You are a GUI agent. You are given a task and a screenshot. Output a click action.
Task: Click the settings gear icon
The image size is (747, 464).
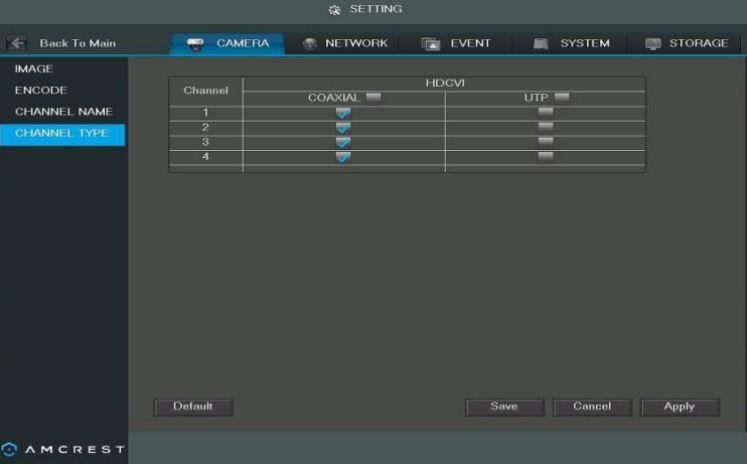334,10
